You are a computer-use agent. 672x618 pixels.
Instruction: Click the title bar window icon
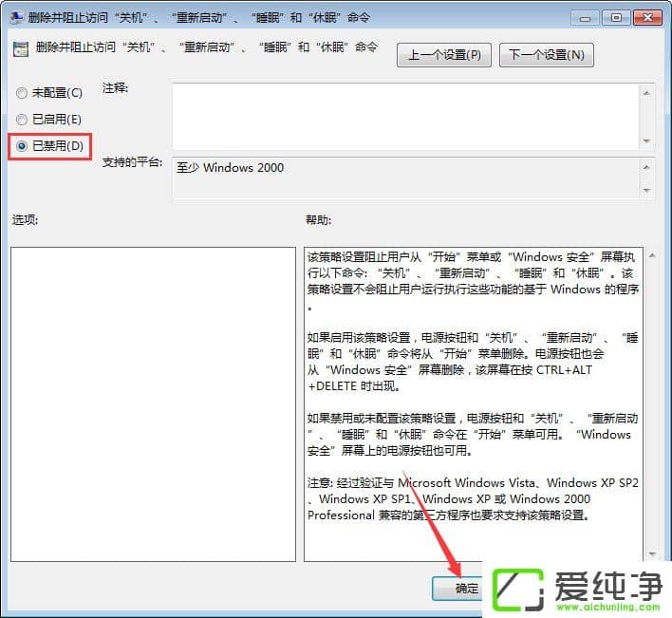click(x=17, y=17)
